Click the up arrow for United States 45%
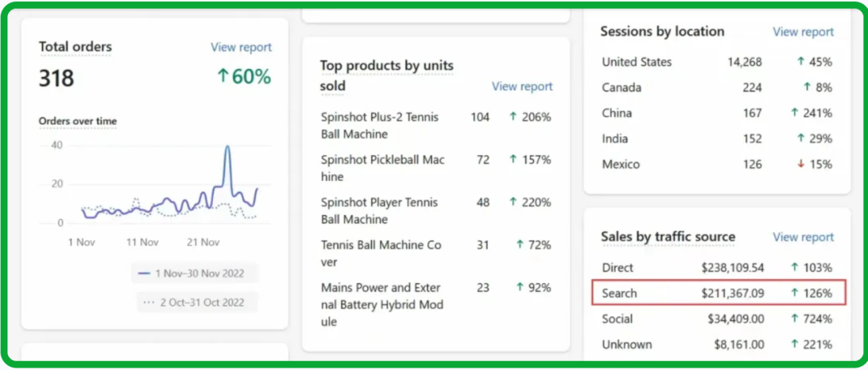 pyautogui.click(x=800, y=62)
